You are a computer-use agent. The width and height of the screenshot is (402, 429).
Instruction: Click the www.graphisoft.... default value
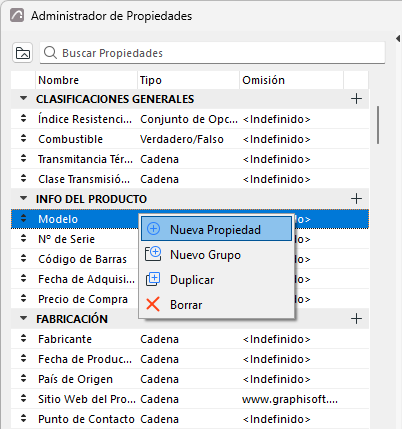pyautogui.click(x=290, y=399)
